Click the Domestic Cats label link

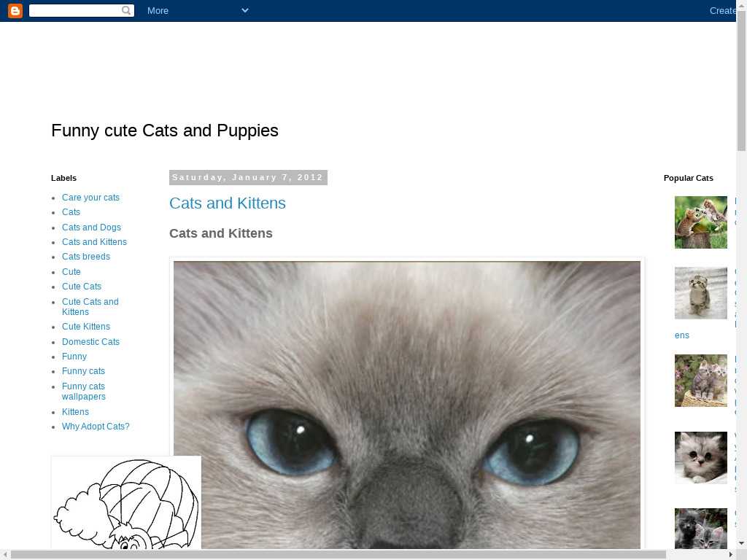[90, 341]
